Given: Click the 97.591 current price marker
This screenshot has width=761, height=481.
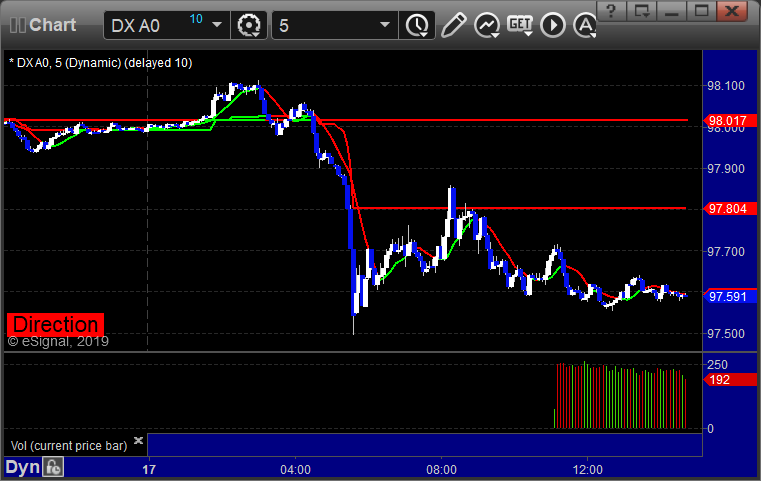Looking at the screenshot, I should coord(729,297).
